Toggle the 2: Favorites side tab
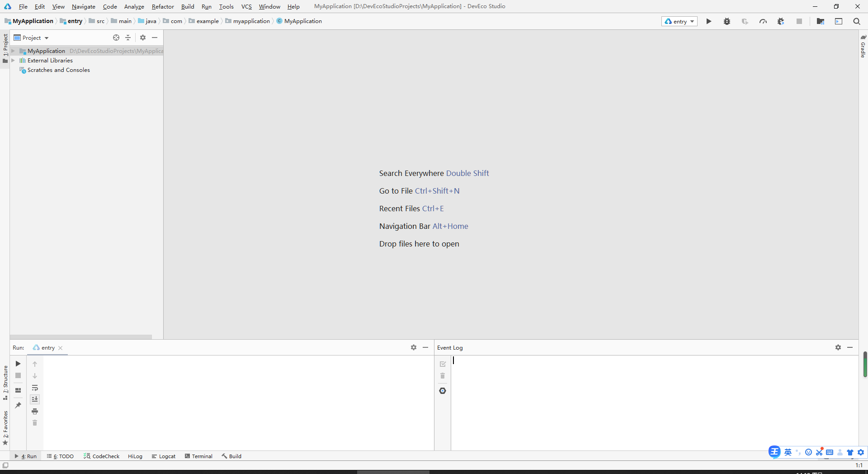The image size is (868, 474). coord(5,428)
